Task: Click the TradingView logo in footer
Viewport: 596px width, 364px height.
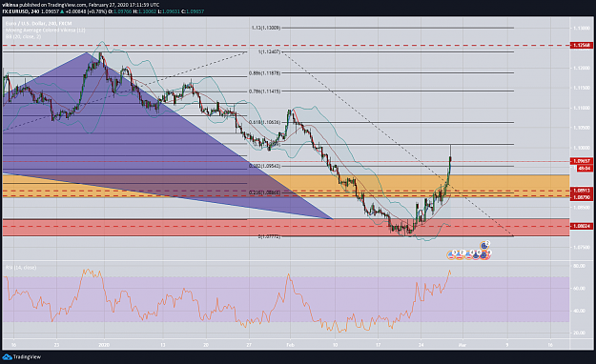Action: pyautogui.click(x=22, y=356)
